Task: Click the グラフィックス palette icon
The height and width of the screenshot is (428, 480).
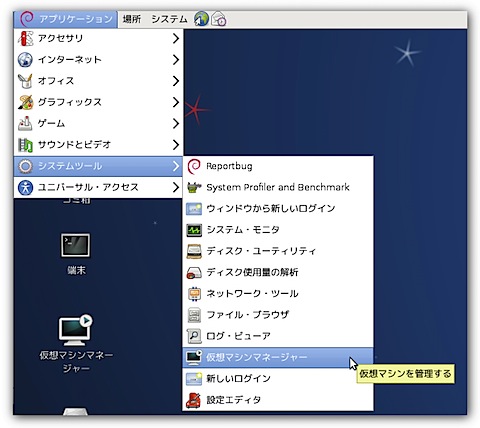Action: pyautogui.click(x=26, y=102)
